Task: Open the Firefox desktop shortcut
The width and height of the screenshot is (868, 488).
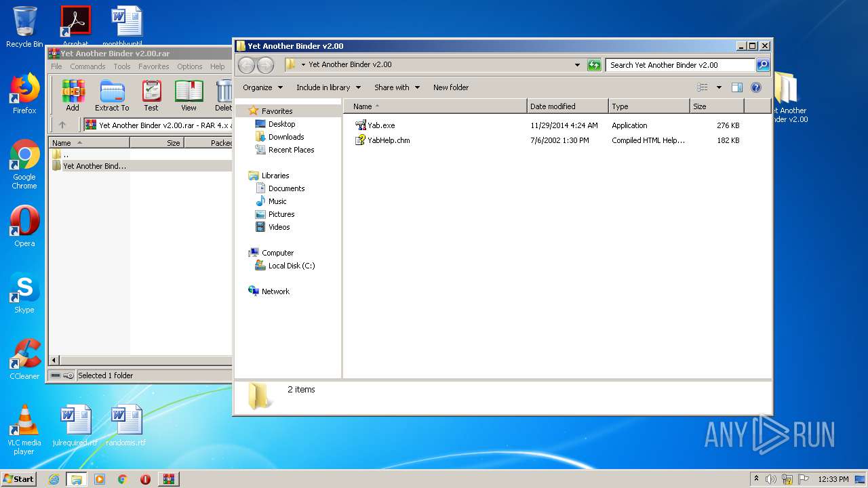Action: (24, 94)
